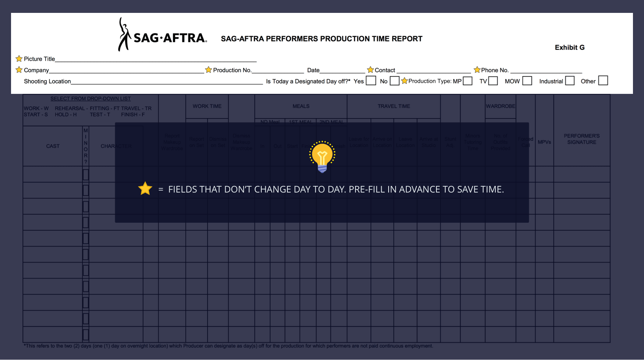Click the Contact input line
644x360 pixels.
click(434, 70)
